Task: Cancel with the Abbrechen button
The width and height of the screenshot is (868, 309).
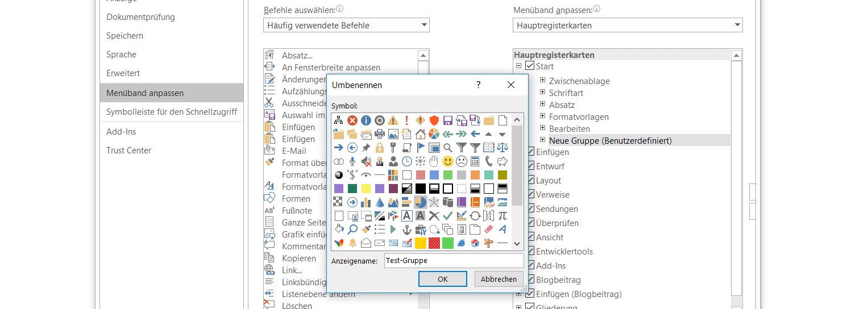Action: tap(499, 279)
